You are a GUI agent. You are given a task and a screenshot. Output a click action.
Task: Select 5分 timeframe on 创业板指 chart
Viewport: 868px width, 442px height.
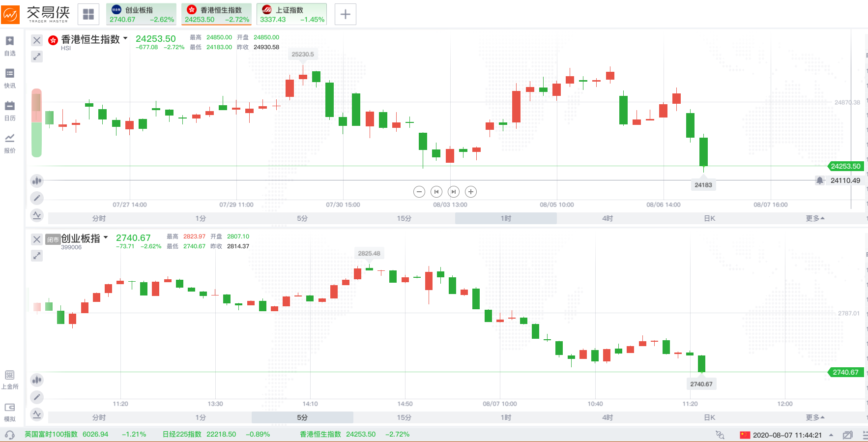tap(302, 417)
